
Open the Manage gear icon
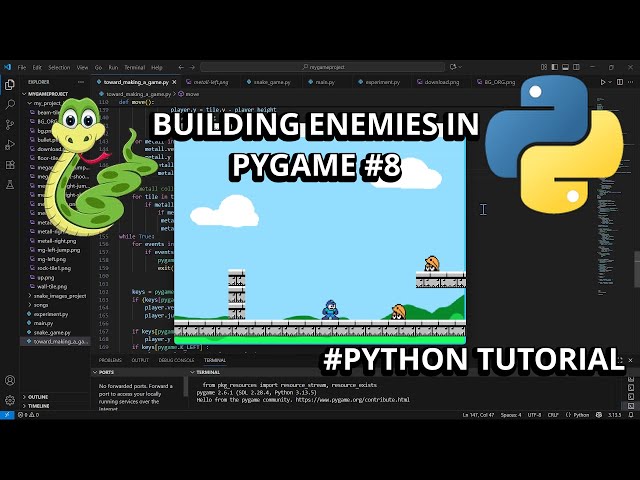(x=10, y=400)
